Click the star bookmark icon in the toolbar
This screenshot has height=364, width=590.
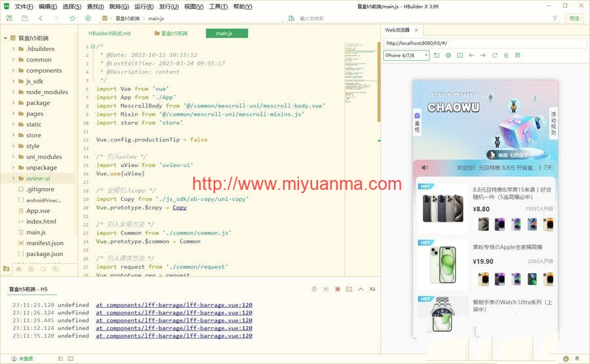point(72,18)
